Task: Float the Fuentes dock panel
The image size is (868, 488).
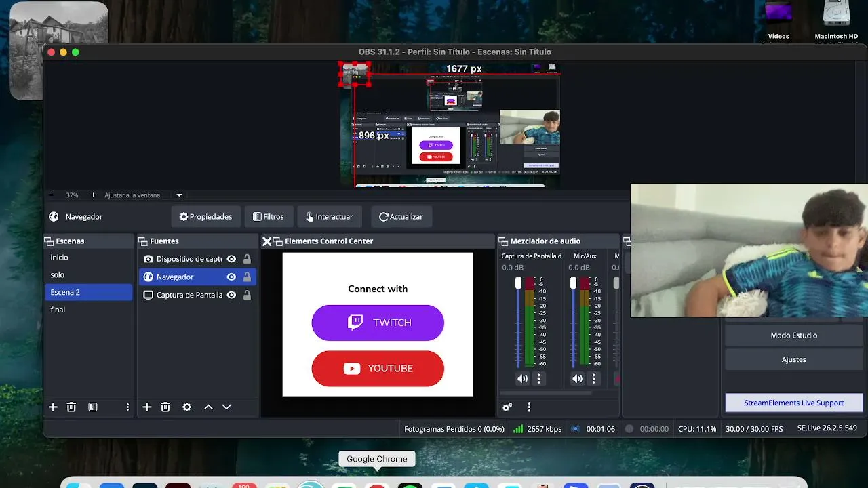Action: point(143,241)
